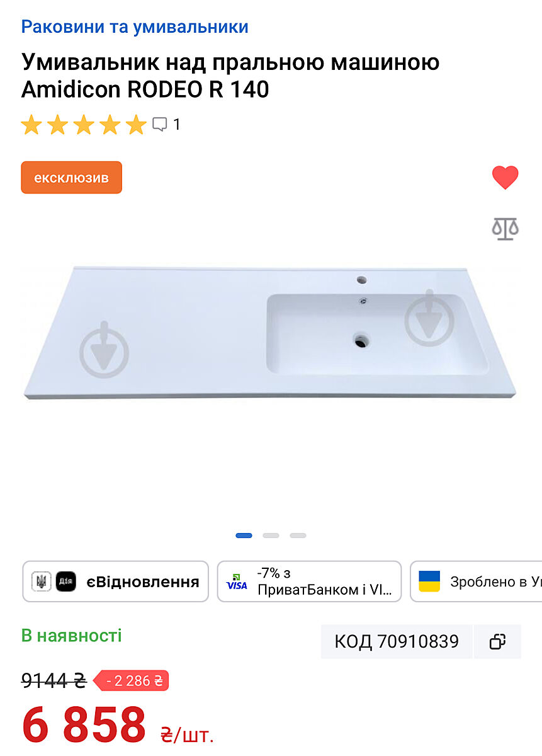Switch to third product photo via last dot
This screenshot has height=756, width=542.
pyautogui.click(x=298, y=535)
